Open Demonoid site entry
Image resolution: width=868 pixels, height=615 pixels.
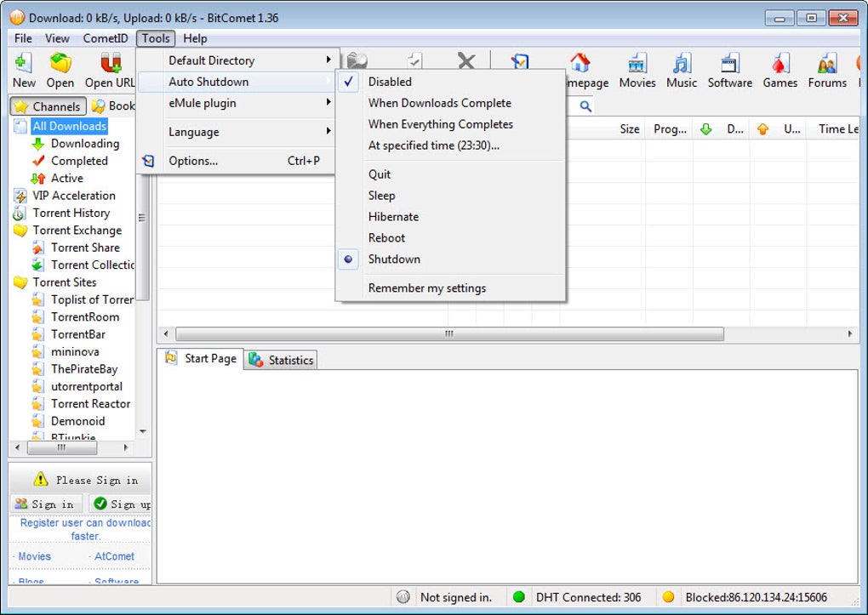click(77, 421)
